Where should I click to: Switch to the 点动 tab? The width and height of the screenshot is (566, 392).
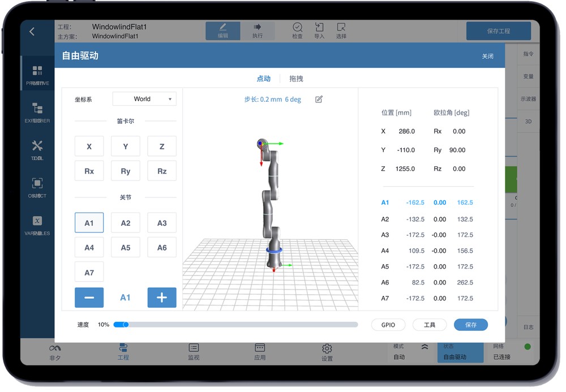tap(264, 79)
